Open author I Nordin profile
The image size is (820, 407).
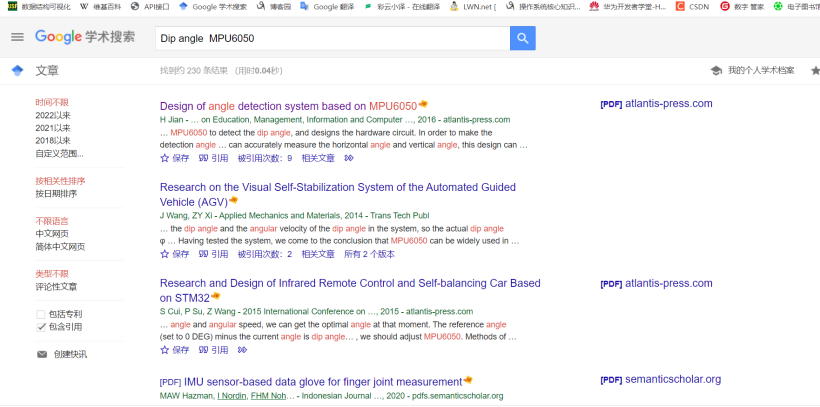232,396
